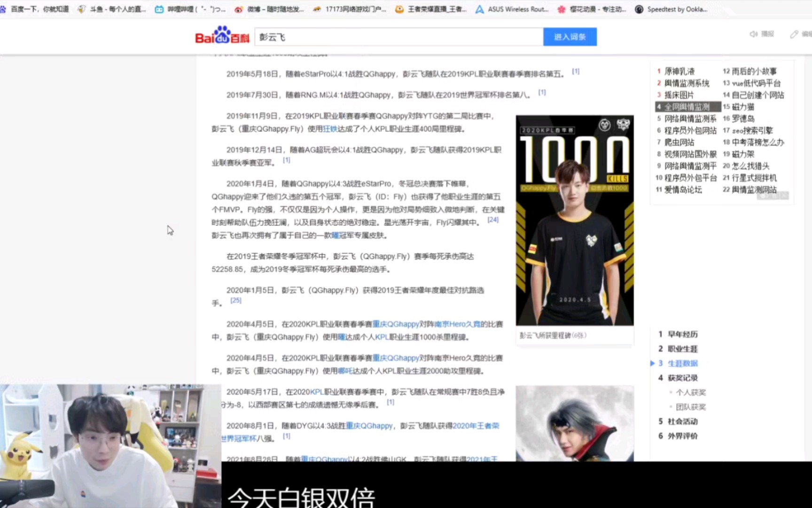Click citation [25] reference
Viewport: 812px width, 508px height.
point(235,300)
